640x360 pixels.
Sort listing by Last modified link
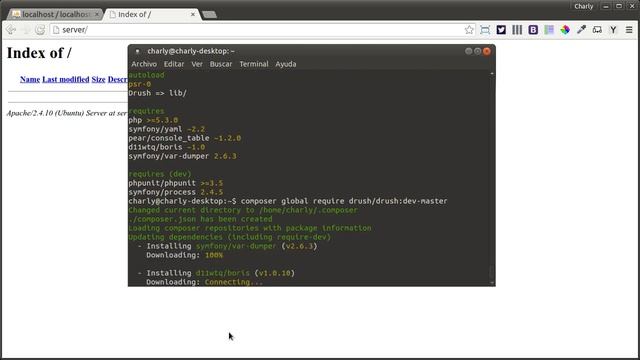click(66, 79)
